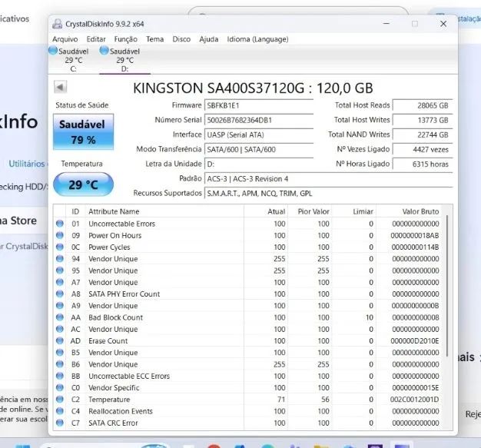The width and height of the screenshot is (481, 448).
Task: Click the attribute list vertical scrollbar
Action: 447,285
